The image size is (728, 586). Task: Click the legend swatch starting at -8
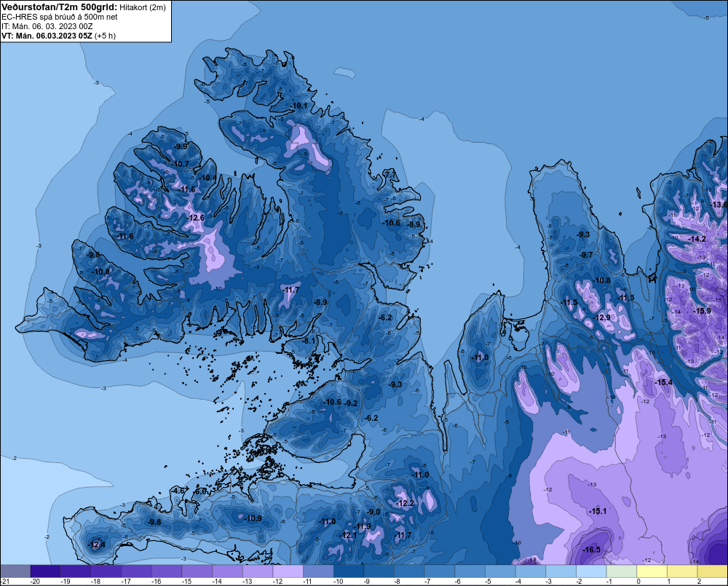[x=409, y=571]
